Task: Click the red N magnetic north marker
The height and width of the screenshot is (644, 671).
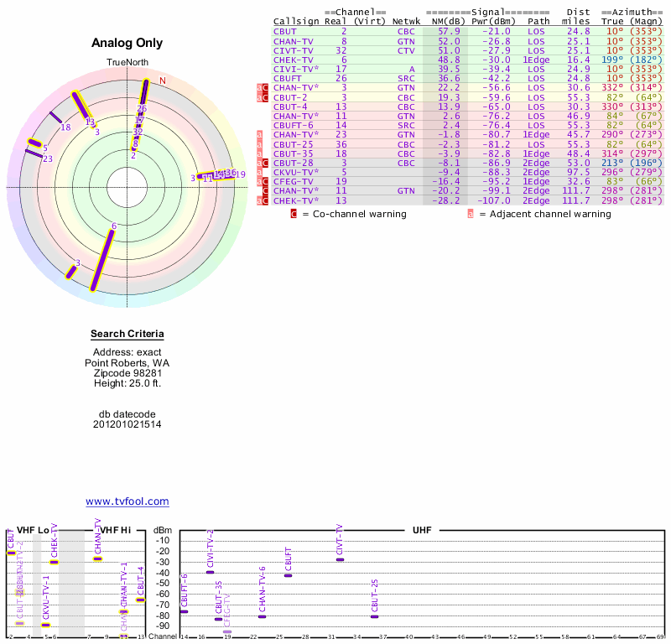Action: pyautogui.click(x=163, y=80)
